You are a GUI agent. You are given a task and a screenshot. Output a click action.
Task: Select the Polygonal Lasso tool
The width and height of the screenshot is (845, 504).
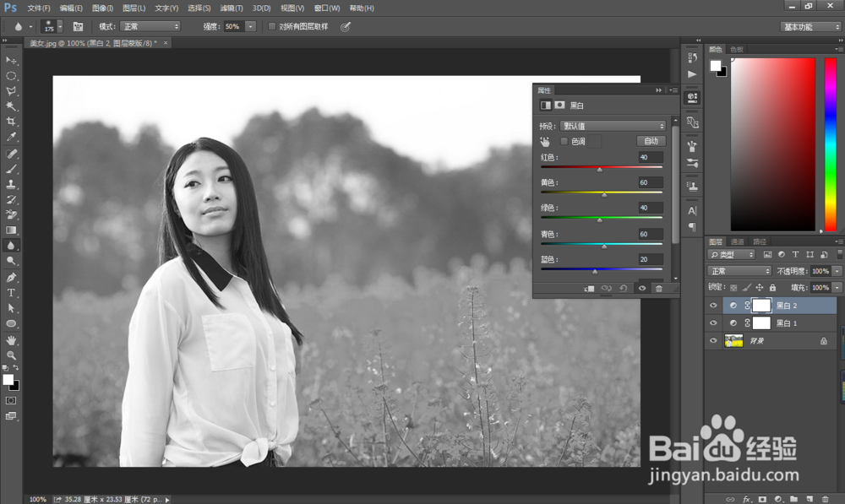click(x=11, y=91)
